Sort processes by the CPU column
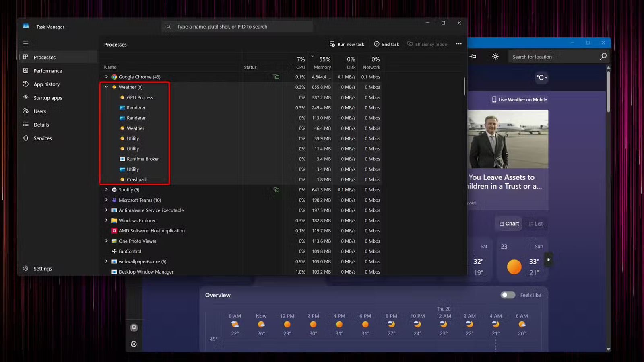The height and width of the screenshot is (362, 644). [x=295, y=63]
